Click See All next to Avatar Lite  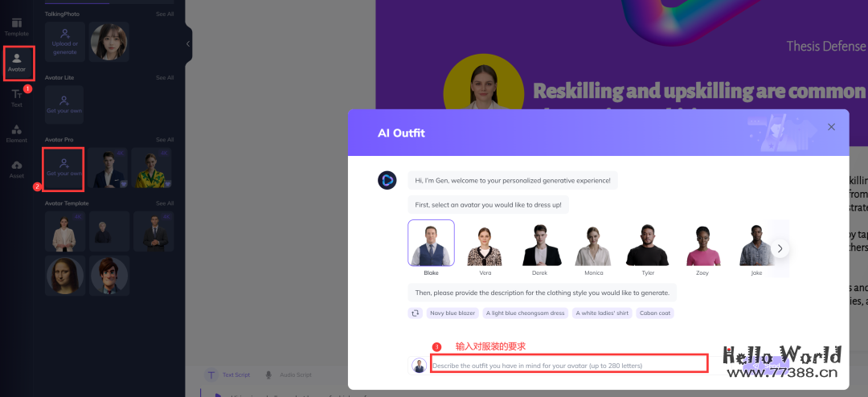pyautogui.click(x=165, y=77)
